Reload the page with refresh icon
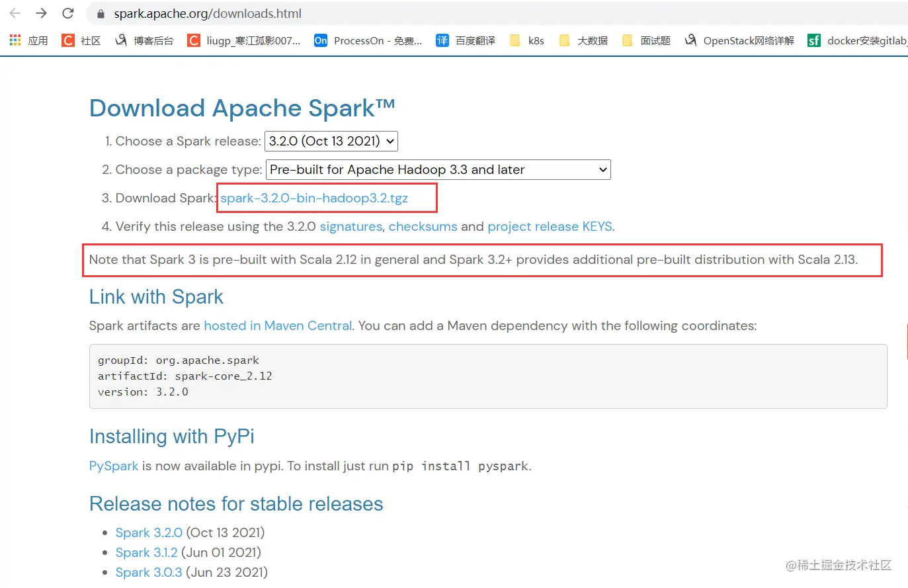The height and width of the screenshot is (588, 908). [67, 13]
